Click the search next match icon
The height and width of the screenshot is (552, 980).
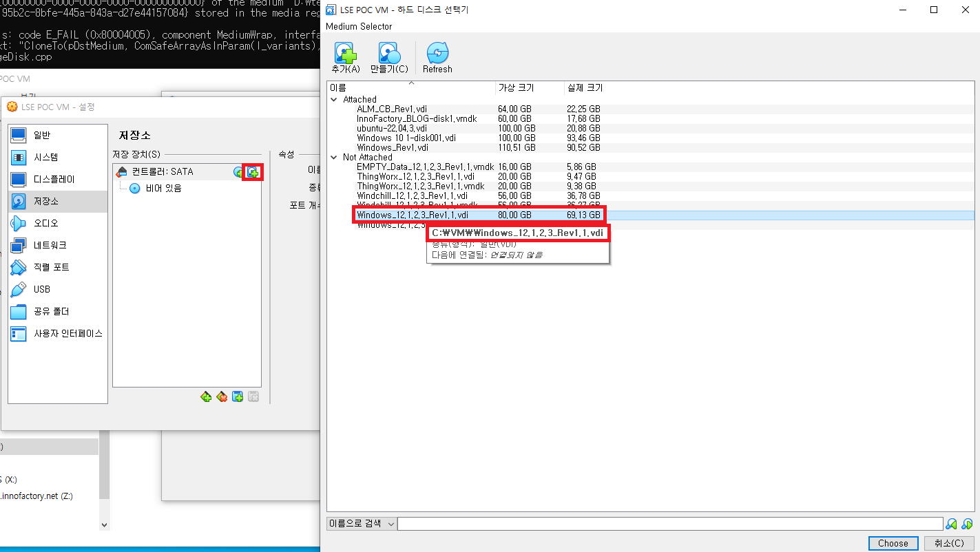967,524
